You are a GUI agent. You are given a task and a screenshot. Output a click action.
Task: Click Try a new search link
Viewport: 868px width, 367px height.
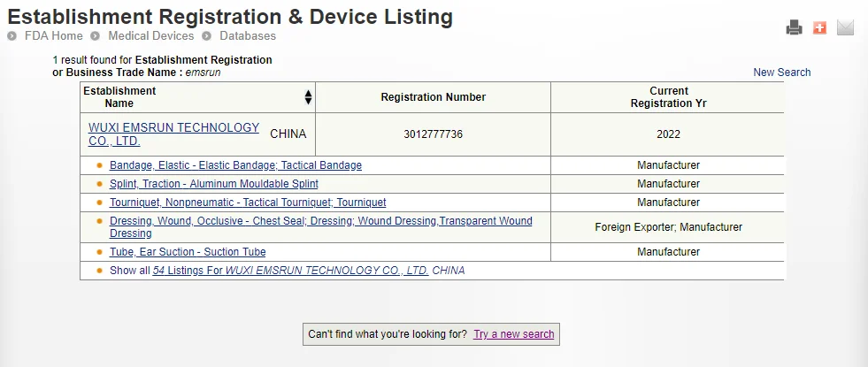coord(513,334)
